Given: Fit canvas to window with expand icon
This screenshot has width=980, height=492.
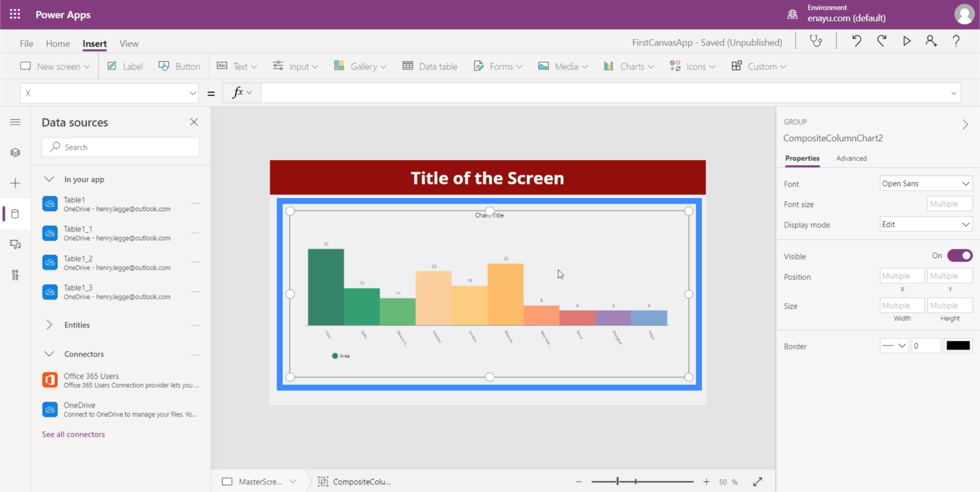Looking at the screenshot, I should click(x=758, y=482).
